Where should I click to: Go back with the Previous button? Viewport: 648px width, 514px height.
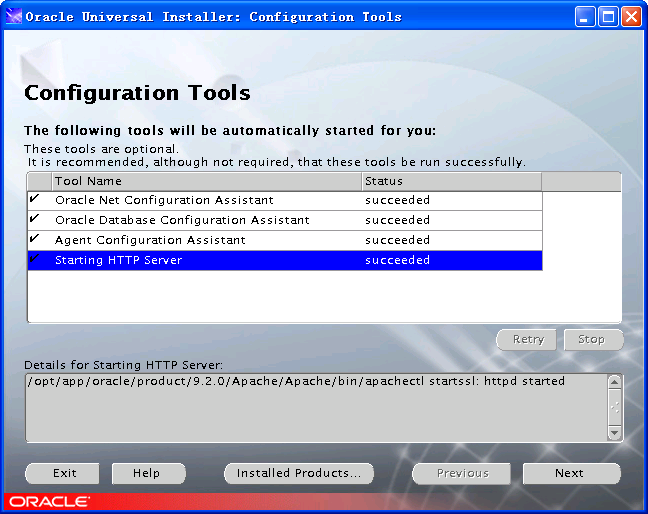[462, 473]
